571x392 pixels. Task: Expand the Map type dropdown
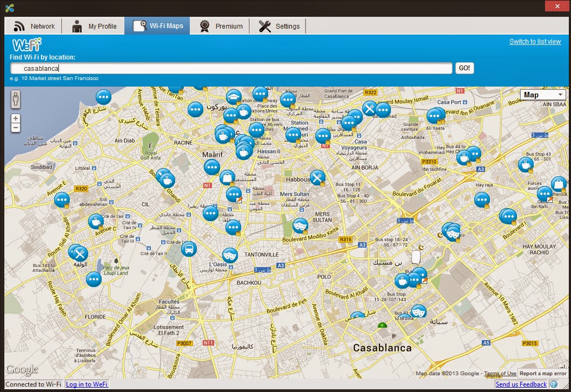point(543,95)
